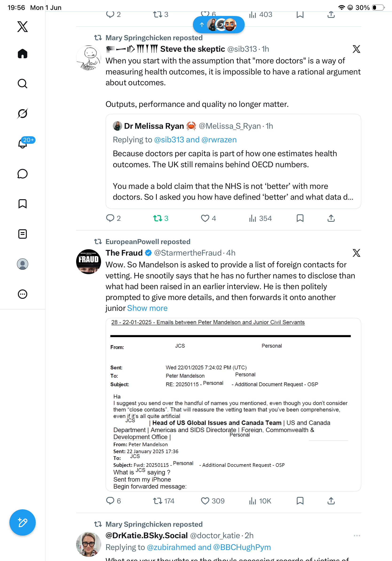Screen dimensions: 392x561
Task: Open @rwrazen mention in quoted reply
Action: tap(219, 140)
